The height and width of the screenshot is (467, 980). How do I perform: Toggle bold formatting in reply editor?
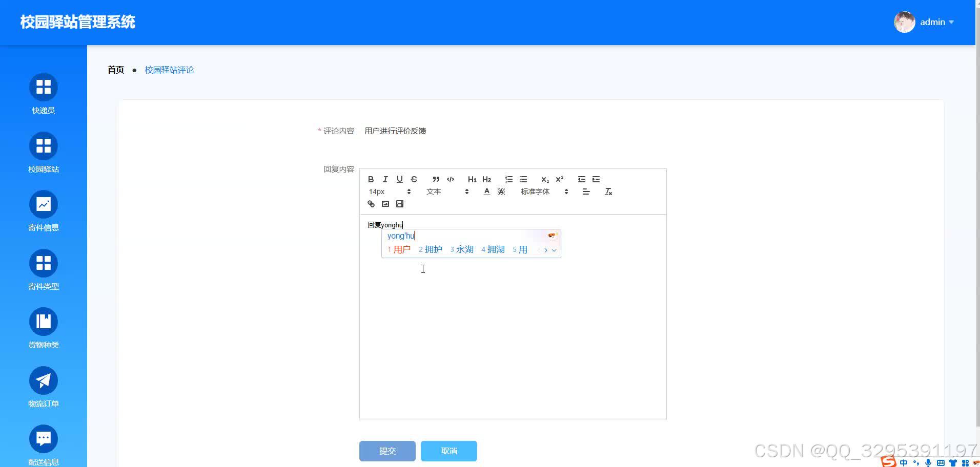(x=371, y=179)
